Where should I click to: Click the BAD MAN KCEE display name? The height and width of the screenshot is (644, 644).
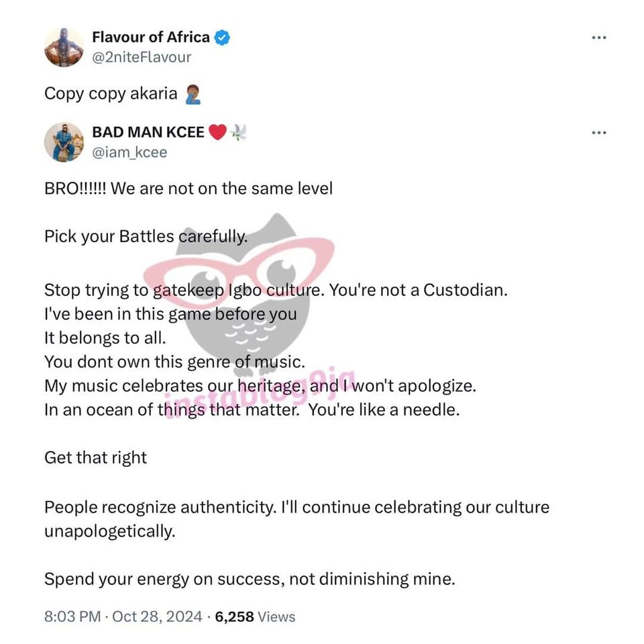(x=147, y=131)
